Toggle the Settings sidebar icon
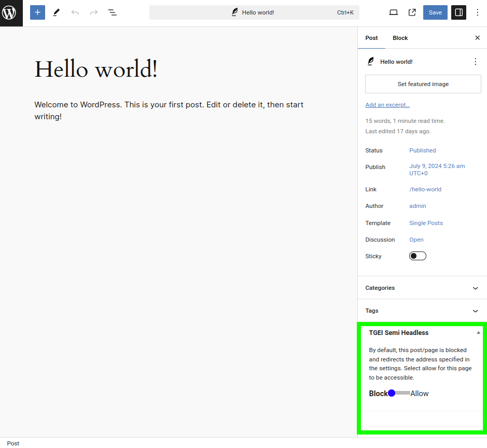This screenshot has width=487, height=448. coord(459,12)
